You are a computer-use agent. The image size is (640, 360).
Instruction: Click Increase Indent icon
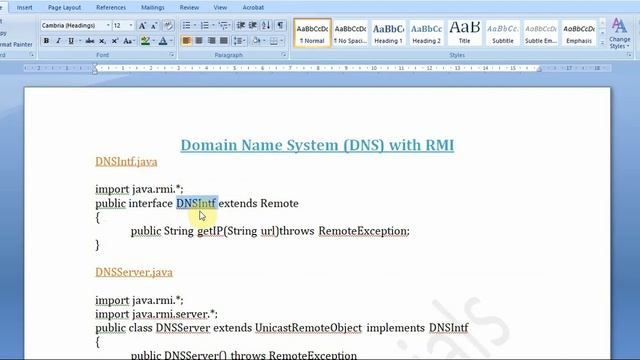[253, 25]
